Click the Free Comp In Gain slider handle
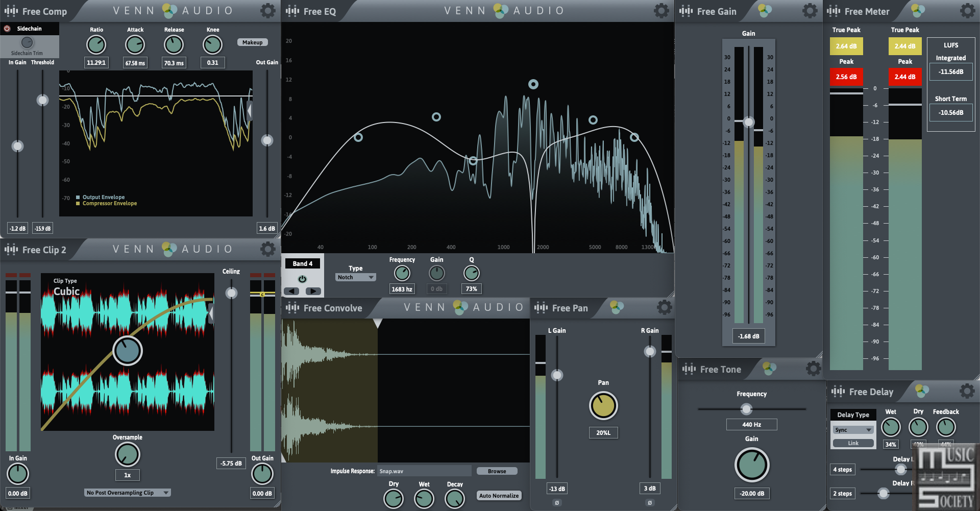Screen dimensions: 980x511 point(18,147)
